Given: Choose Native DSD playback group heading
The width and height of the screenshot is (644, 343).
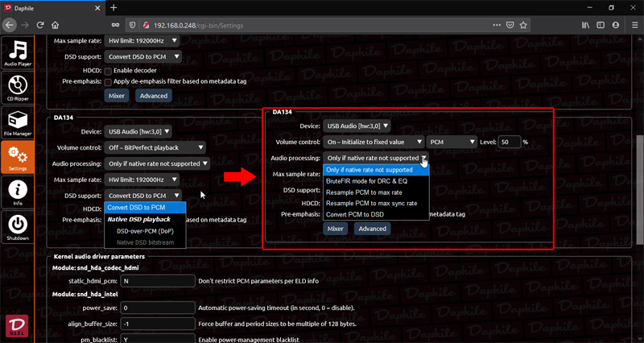Looking at the screenshot, I should [x=138, y=219].
